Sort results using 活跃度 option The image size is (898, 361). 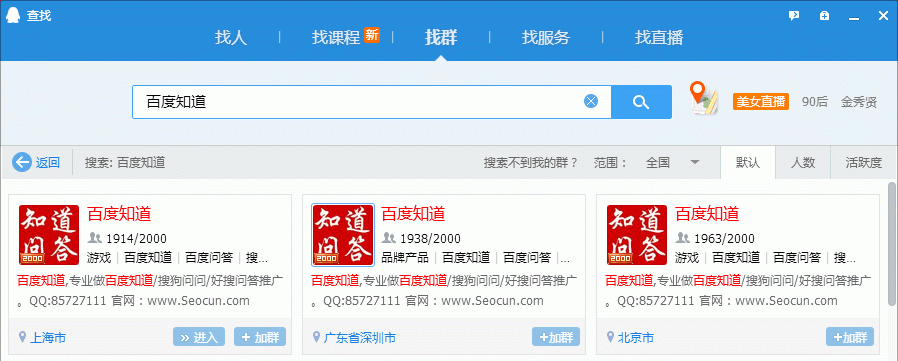[x=864, y=163]
